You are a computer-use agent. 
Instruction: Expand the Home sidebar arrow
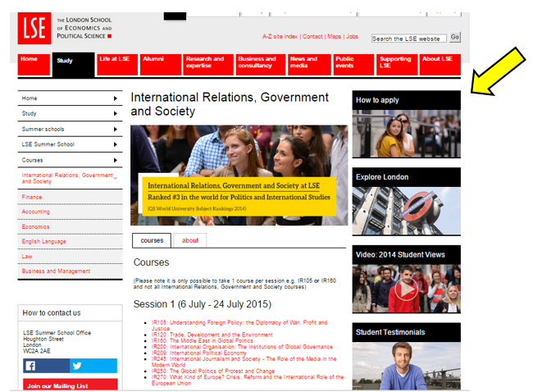pyautogui.click(x=116, y=98)
